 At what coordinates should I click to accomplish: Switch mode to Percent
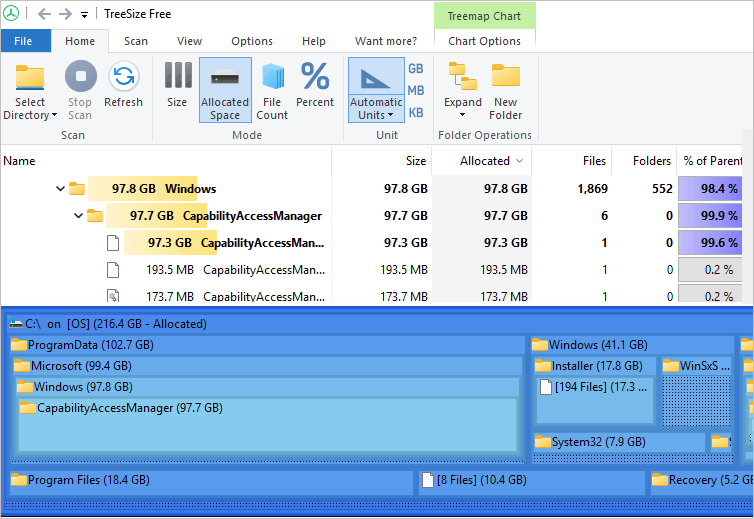(315, 85)
